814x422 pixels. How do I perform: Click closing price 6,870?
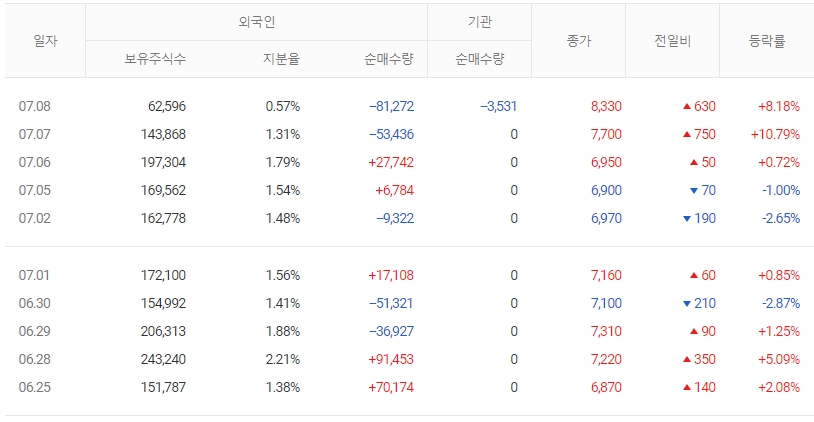coord(606,387)
